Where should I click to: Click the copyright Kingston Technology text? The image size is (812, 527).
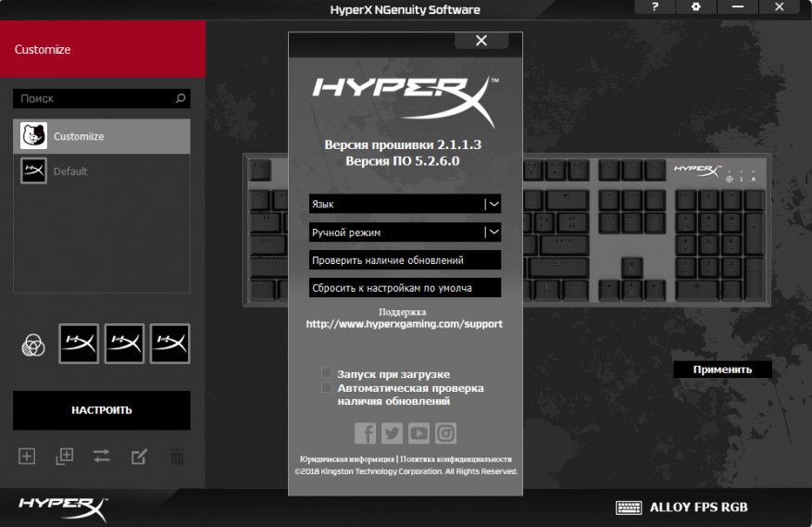406,471
